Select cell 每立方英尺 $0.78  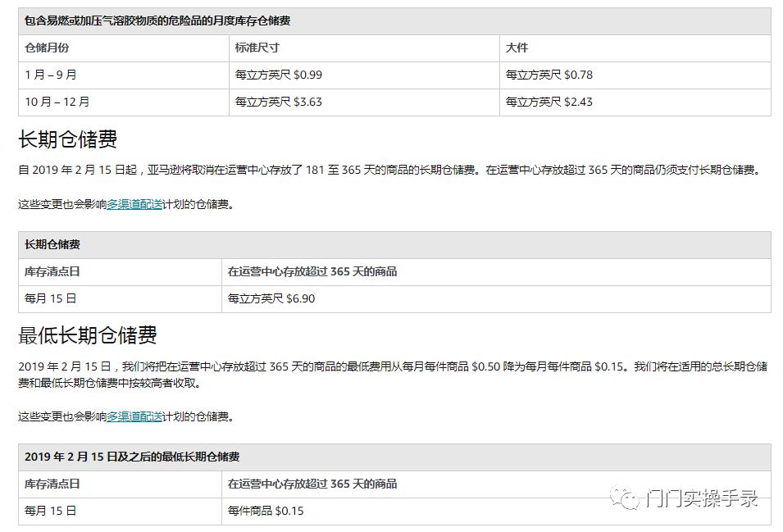pyautogui.click(x=549, y=75)
